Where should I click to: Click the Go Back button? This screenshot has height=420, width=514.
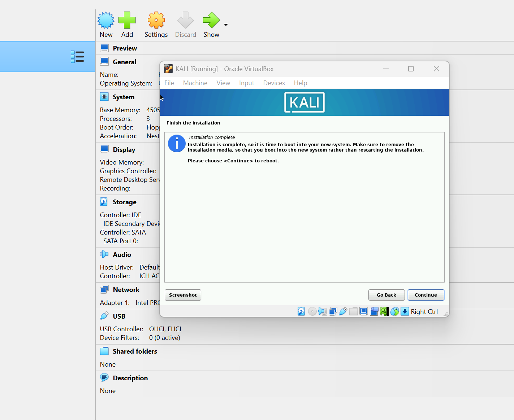click(x=386, y=295)
